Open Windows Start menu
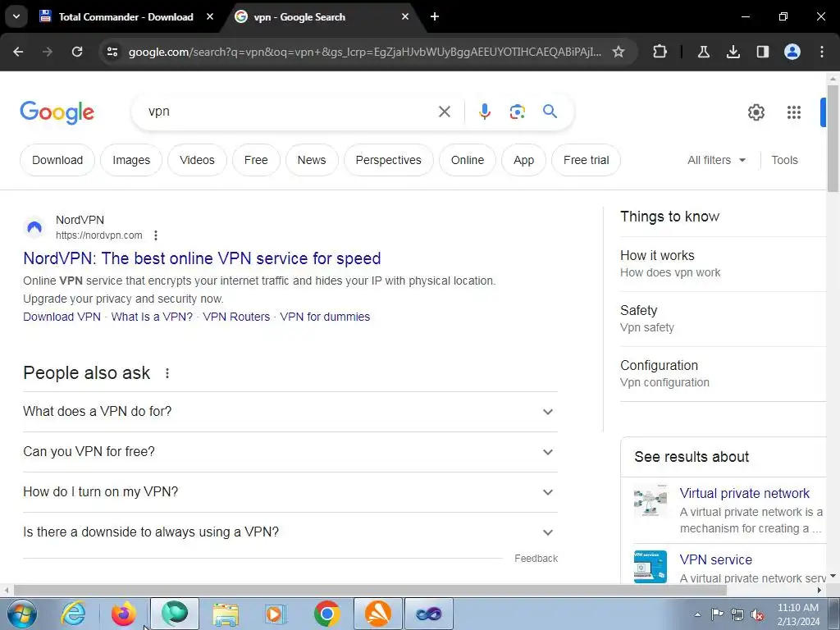Viewport: 840px width, 630px height. pos(22,614)
